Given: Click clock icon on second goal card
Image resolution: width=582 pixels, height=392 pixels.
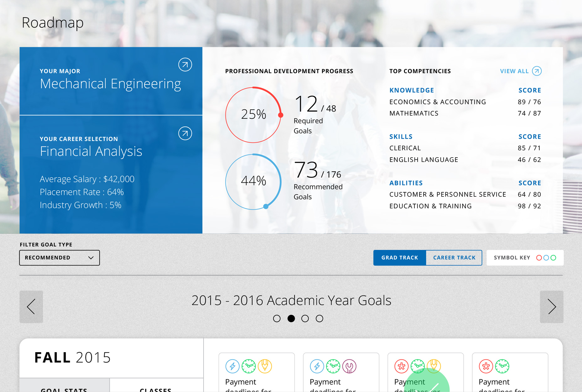Looking at the screenshot, I should 333,366.
